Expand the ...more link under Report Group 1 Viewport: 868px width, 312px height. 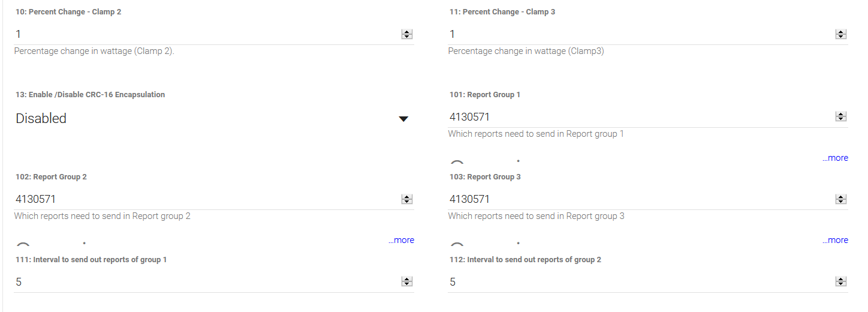coord(835,158)
